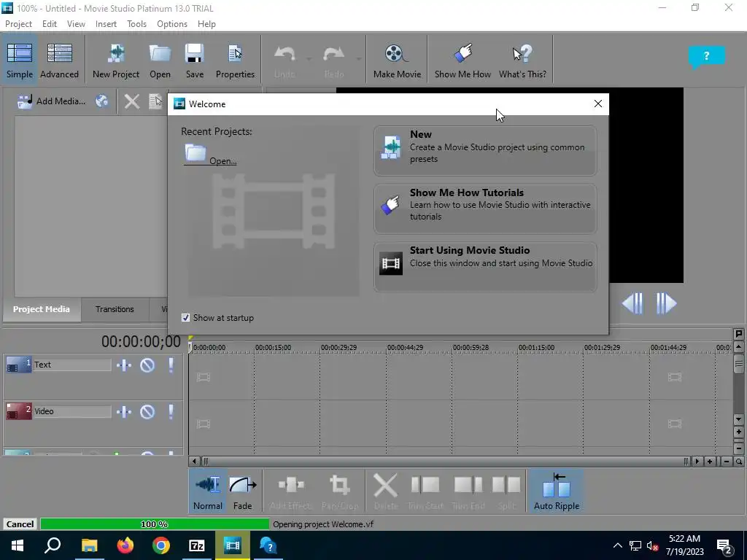The width and height of the screenshot is (747, 560).
Task: Click Show Me How in toolbar
Action: [x=462, y=61]
